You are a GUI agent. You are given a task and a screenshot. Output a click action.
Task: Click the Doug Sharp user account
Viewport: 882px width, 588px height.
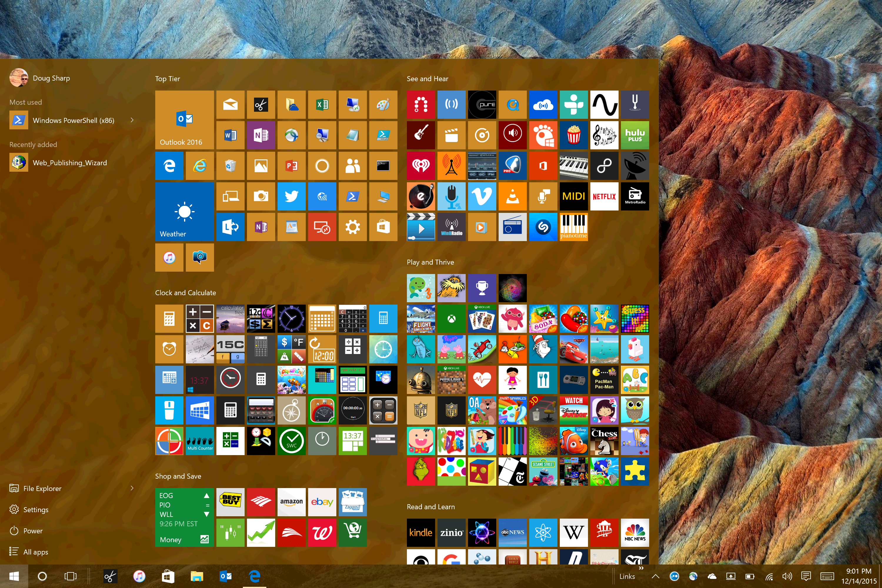[x=40, y=78]
